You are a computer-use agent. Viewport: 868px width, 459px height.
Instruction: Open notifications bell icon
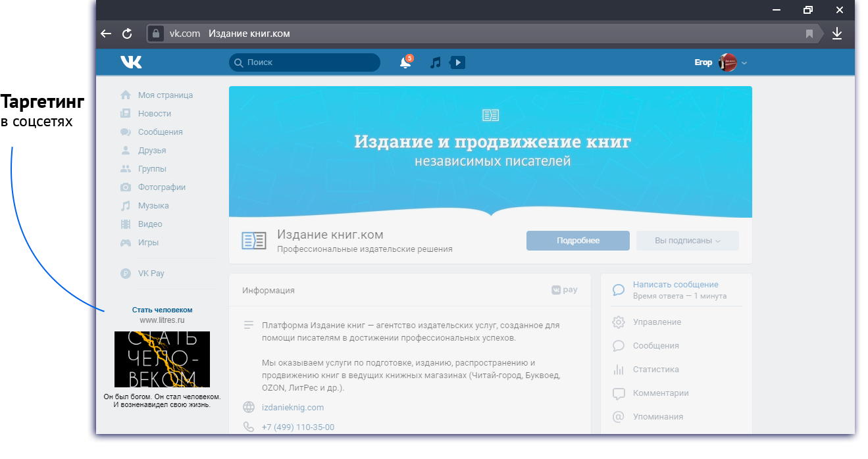point(405,62)
